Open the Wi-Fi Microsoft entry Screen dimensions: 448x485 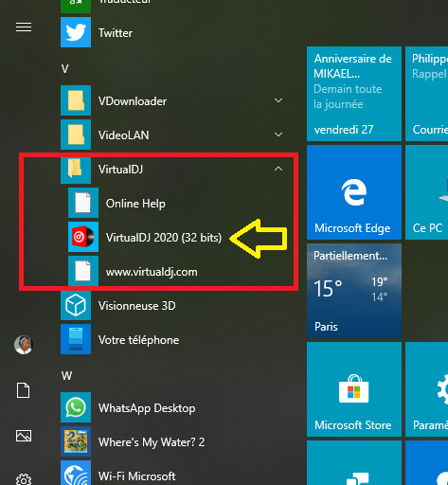pyautogui.click(x=175, y=473)
